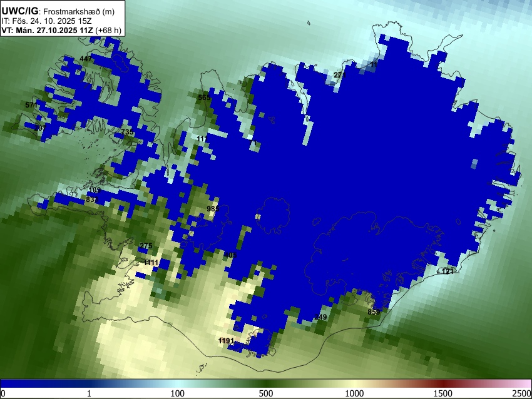Click the map value label "1191"
This screenshot has width=532, height=399.
[227, 341]
